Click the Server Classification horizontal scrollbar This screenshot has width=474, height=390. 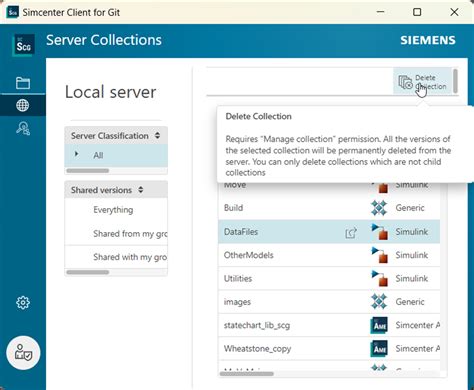coord(88,171)
